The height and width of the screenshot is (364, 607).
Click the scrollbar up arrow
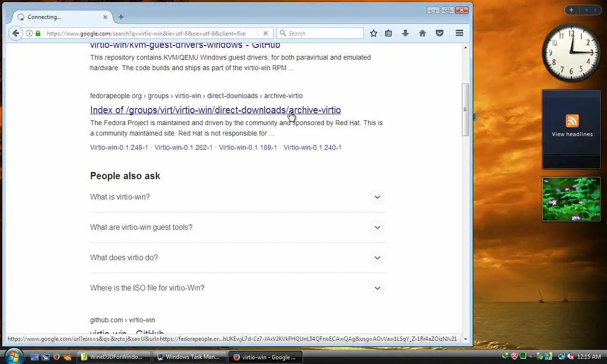pyautogui.click(x=465, y=47)
